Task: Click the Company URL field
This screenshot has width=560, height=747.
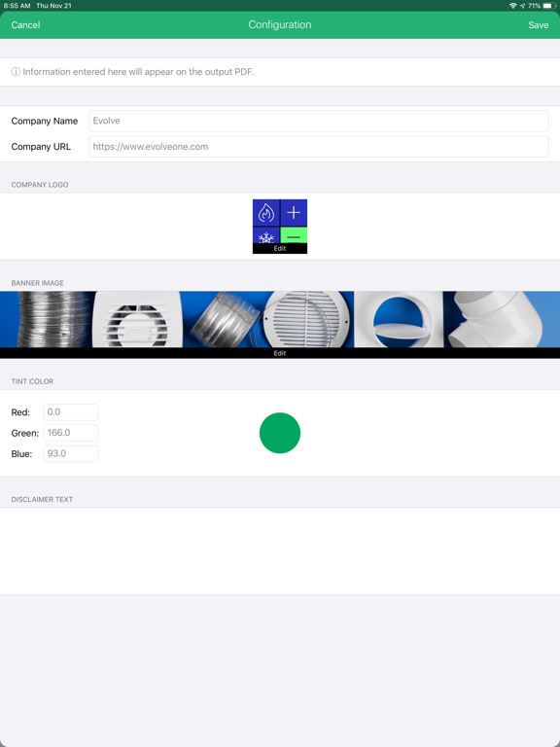Action: (x=319, y=147)
